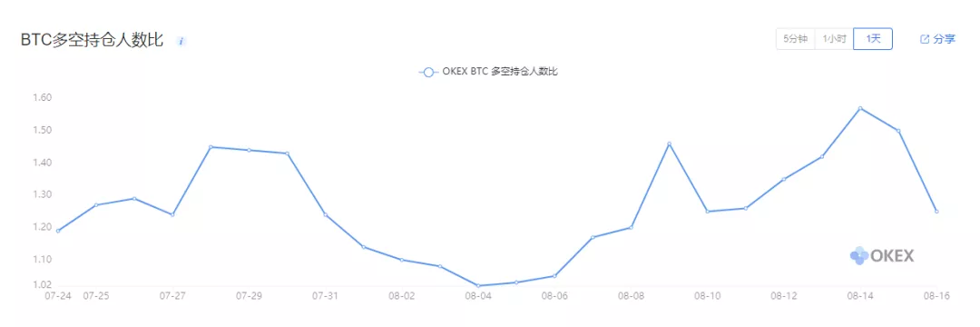The image size is (980, 327).
Task: Click the first data point at 07-24
Action: click(x=58, y=231)
